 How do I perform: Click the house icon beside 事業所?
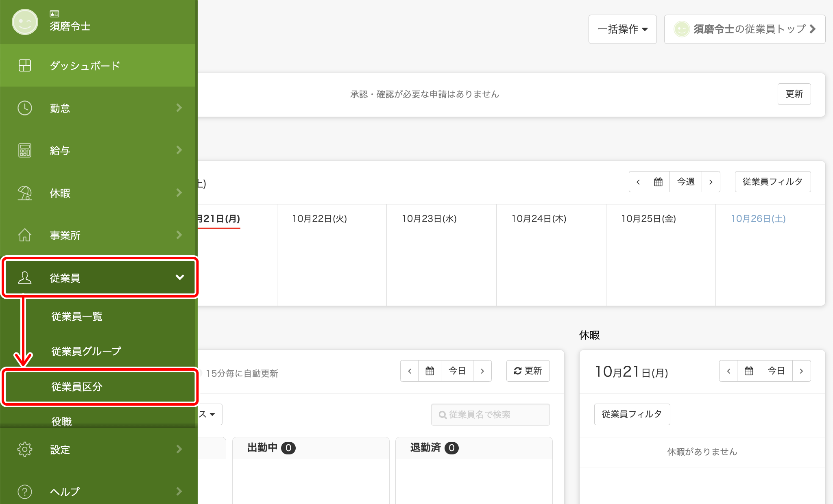coord(25,235)
